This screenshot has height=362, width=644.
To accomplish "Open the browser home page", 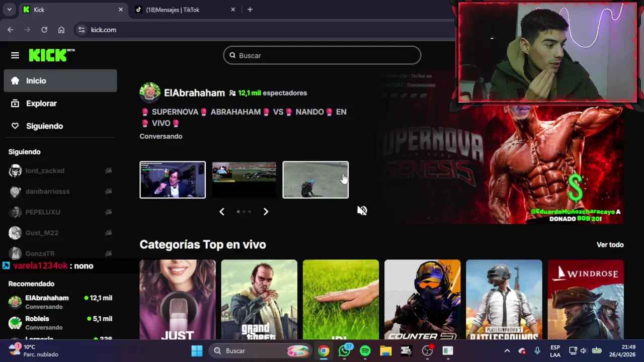I will point(61,30).
